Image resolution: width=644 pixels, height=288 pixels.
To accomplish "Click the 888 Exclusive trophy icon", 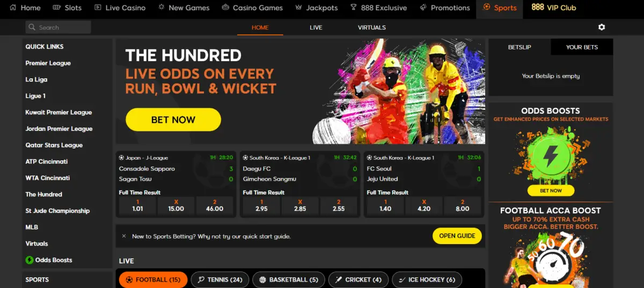I will 353,8.
